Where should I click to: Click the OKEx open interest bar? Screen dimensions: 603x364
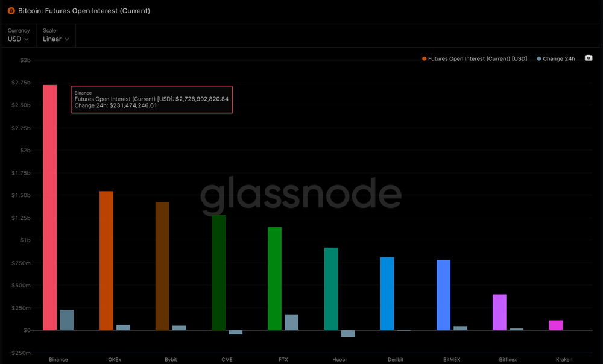pyautogui.click(x=106, y=260)
